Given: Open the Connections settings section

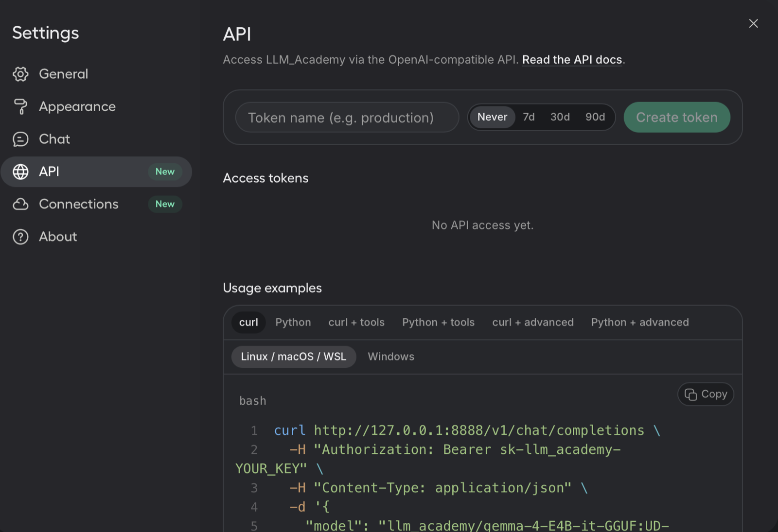Looking at the screenshot, I should pos(96,204).
